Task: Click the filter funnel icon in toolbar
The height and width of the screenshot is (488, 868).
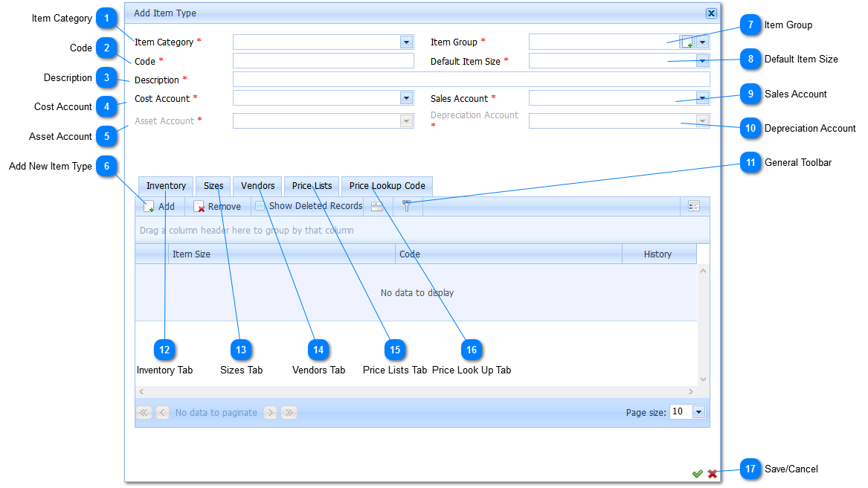Action: pos(407,207)
